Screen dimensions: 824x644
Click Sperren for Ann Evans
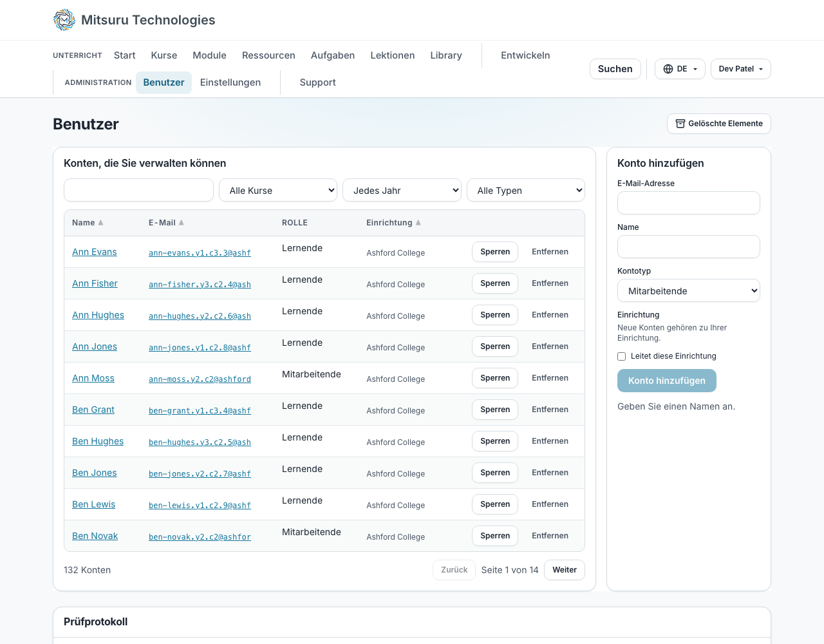pyautogui.click(x=495, y=252)
